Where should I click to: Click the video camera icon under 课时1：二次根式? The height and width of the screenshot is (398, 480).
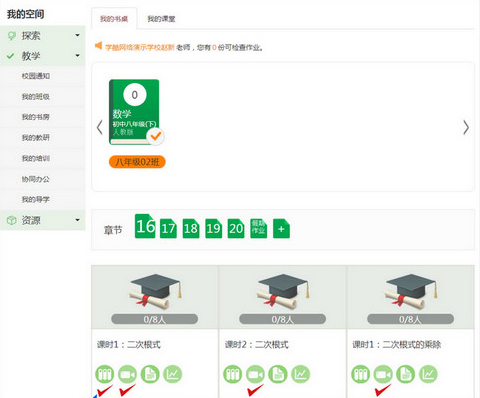tap(127, 374)
